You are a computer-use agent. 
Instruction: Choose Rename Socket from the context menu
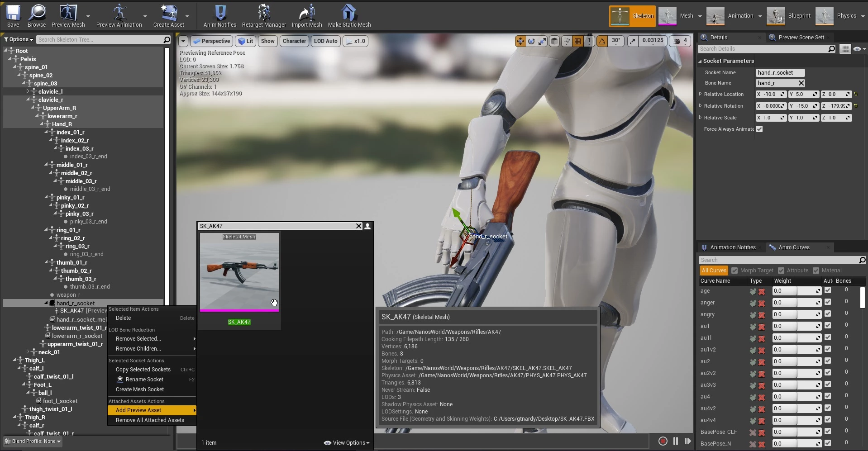click(144, 380)
